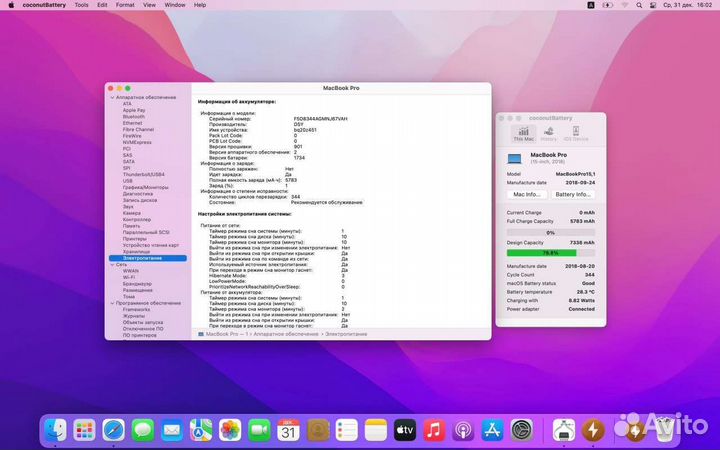Open FaceTime from the Dock

[x=259, y=430]
